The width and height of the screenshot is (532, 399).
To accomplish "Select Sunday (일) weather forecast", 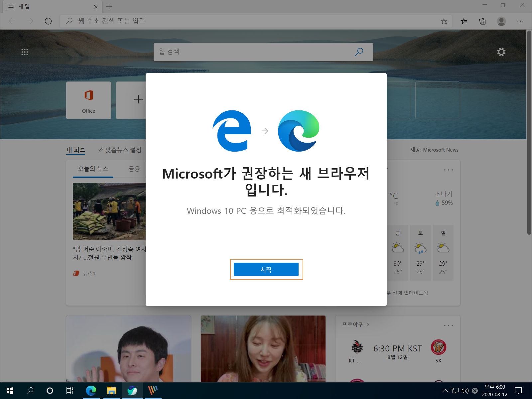I will click(x=443, y=253).
